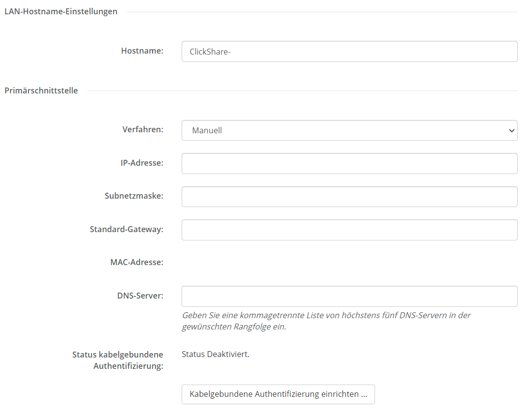The height and width of the screenshot is (418, 532).
Task: Click the Hostname input field containing ClickShare-
Action: (349, 52)
